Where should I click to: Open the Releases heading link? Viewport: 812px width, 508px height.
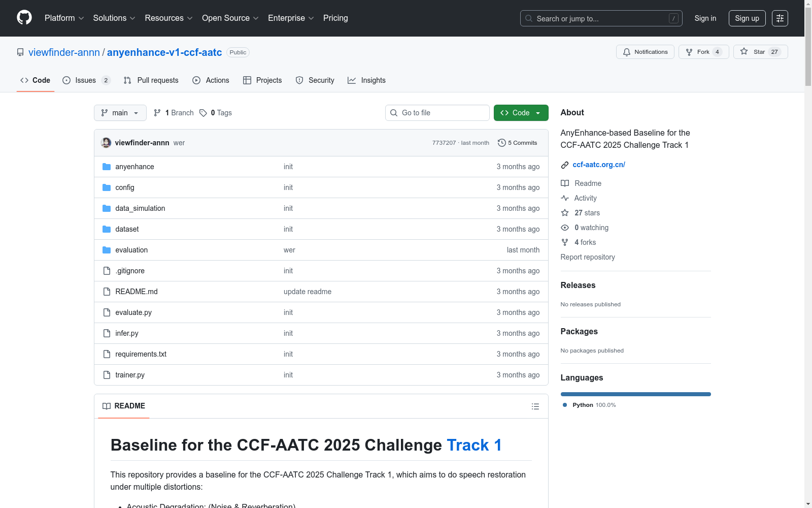[578, 285]
